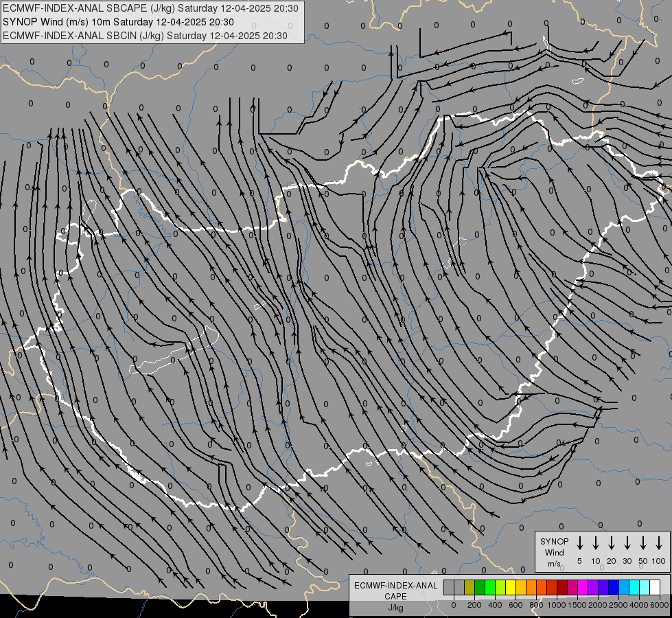Click the 10 m/s wind arrow in legend
This screenshot has height=618, width=672.
pyautogui.click(x=596, y=543)
